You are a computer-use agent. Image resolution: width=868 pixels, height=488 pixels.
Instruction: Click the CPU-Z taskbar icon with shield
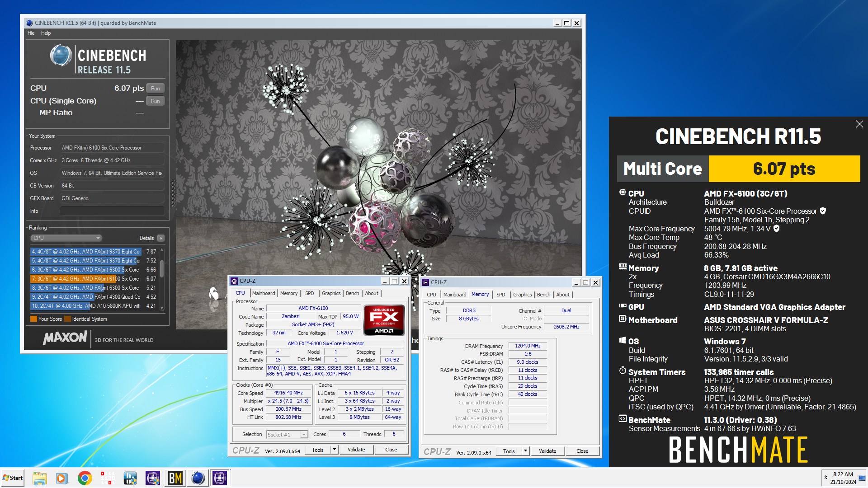pyautogui.click(x=153, y=478)
